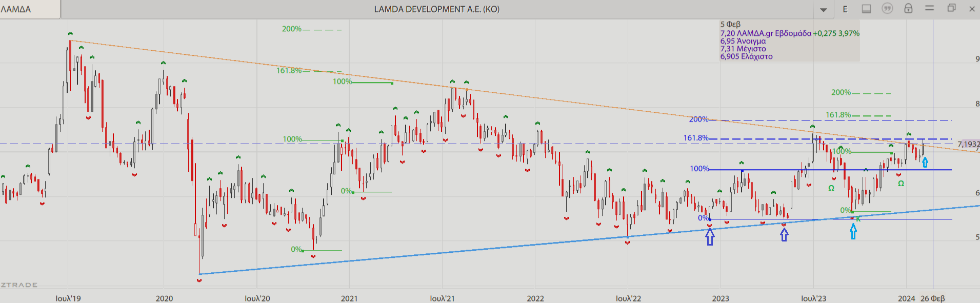Select green 200% label above Ιουλ'20
Viewport: 980px width, 303px height.
click(x=292, y=29)
